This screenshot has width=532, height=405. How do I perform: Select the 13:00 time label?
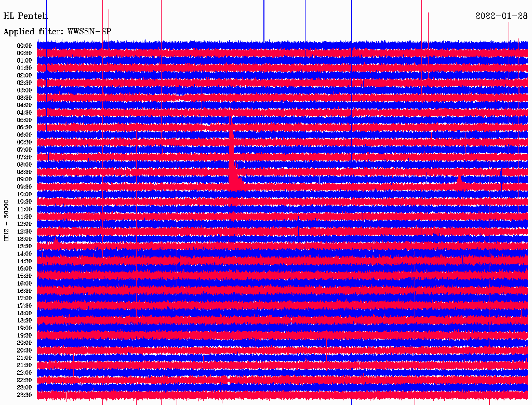pos(24,239)
